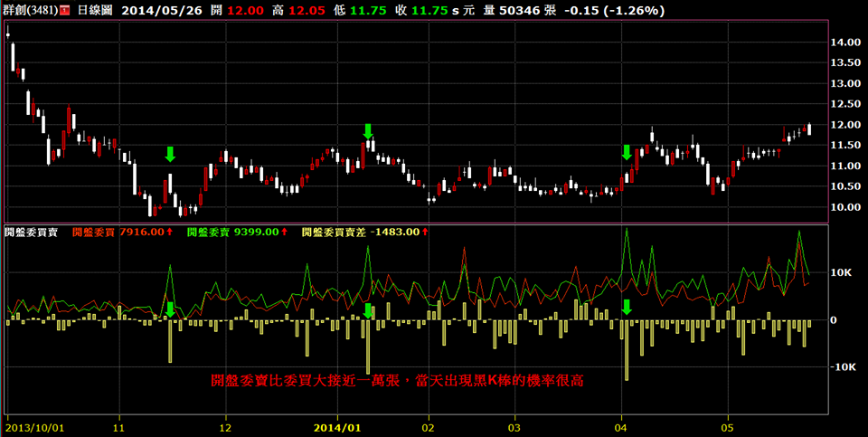Click the green arrow above mid-November candlesticks
The width and height of the screenshot is (868, 437).
pos(170,154)
